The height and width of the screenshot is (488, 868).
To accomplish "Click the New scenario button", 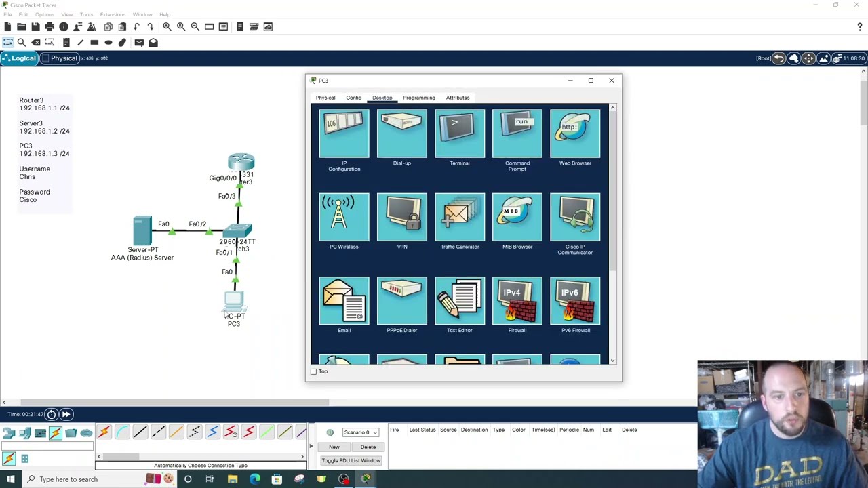I will pos(334,447).
